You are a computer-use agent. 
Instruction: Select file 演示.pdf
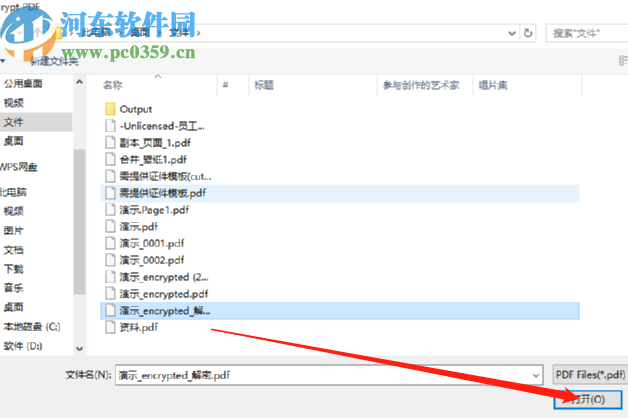click(139, 227)
